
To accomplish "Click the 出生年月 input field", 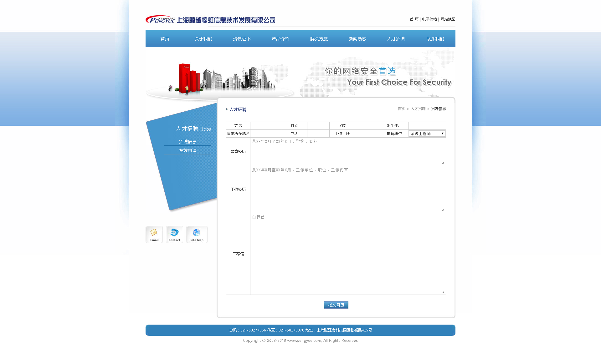I will click(427, 126).
